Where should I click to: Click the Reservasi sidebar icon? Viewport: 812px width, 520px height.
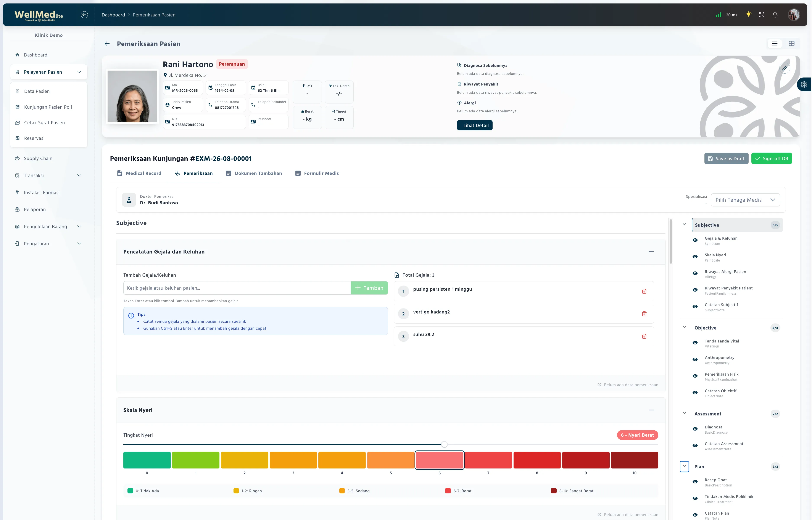pyautogui.click(x=18, y=138)
